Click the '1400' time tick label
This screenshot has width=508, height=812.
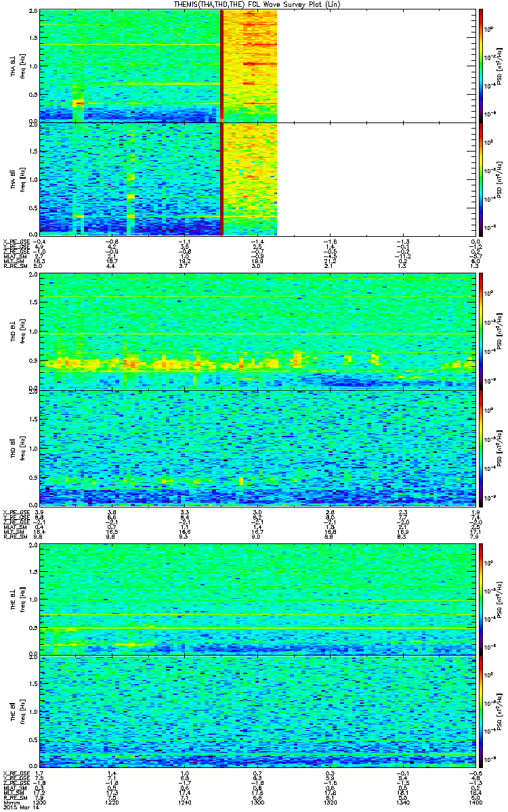(x=475, y=803)
